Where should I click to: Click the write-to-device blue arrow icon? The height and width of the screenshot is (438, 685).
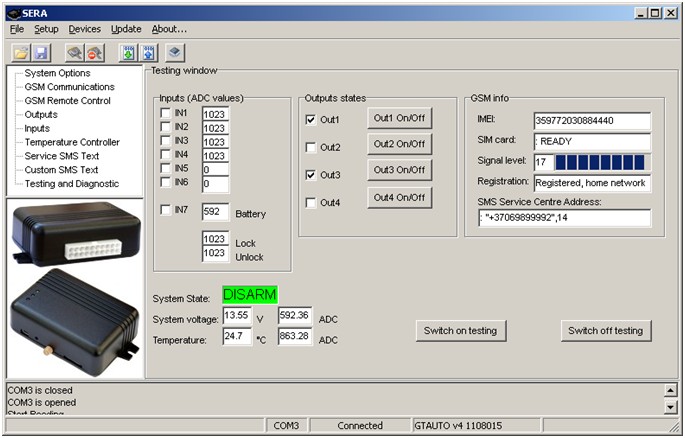[149, 53]
